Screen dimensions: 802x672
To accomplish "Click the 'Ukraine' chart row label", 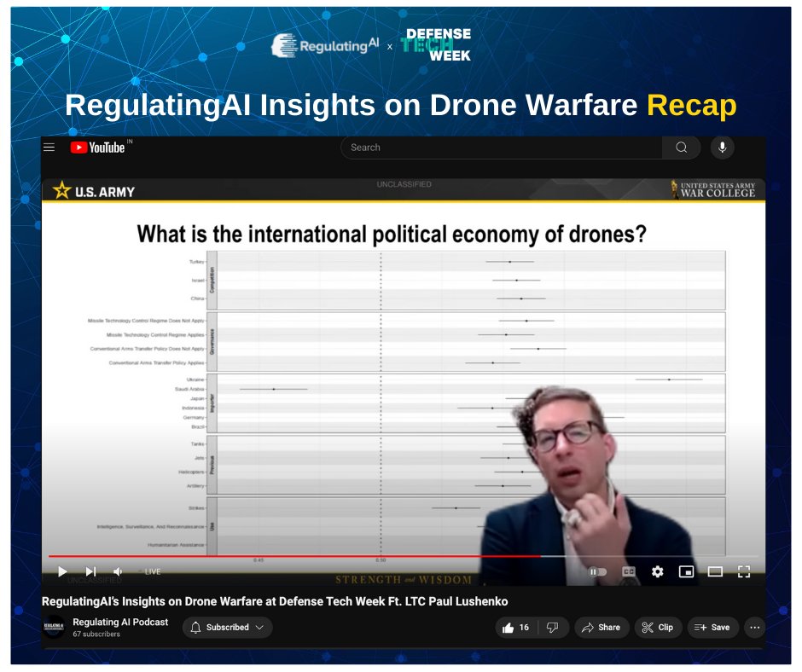I will 195,379.
